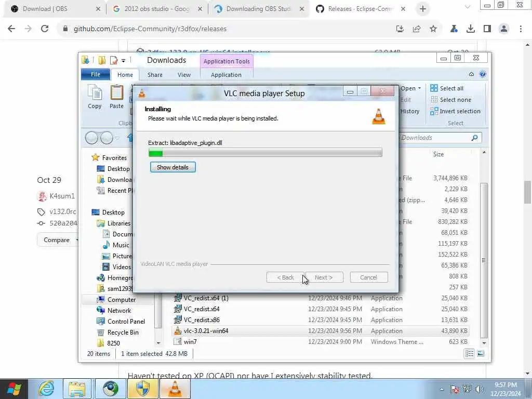The width and height of the screenshot is (532, 399).
Task: Click the navigation pane scroll down arrow
Action: click(x=158, y=343)
